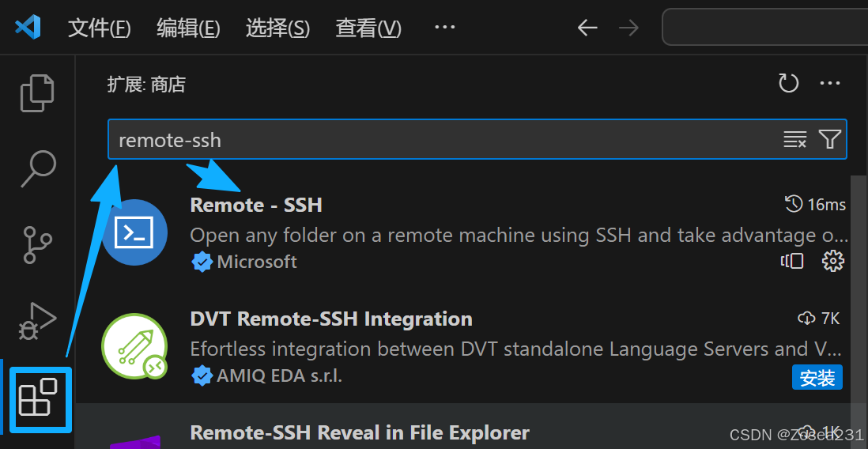Open the Remote - SSH extension entry
Screen dimensions: 868x449
[256, 206]
